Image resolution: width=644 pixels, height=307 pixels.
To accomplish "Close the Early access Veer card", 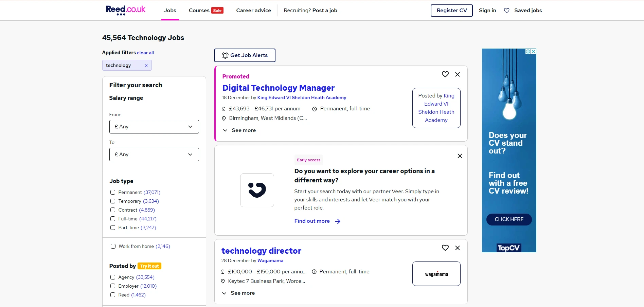I will coord(460,156).
